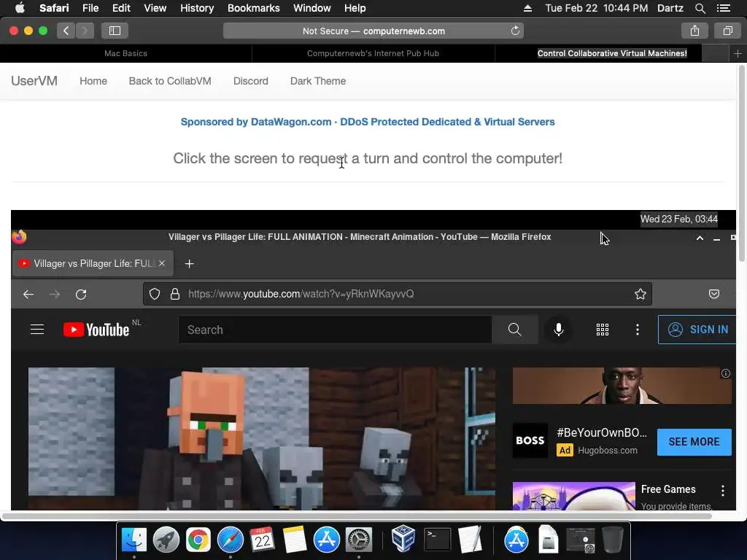Screen dimensions: 747x560
Task: Click the Firefox back arrow
Action: [28, 295]
